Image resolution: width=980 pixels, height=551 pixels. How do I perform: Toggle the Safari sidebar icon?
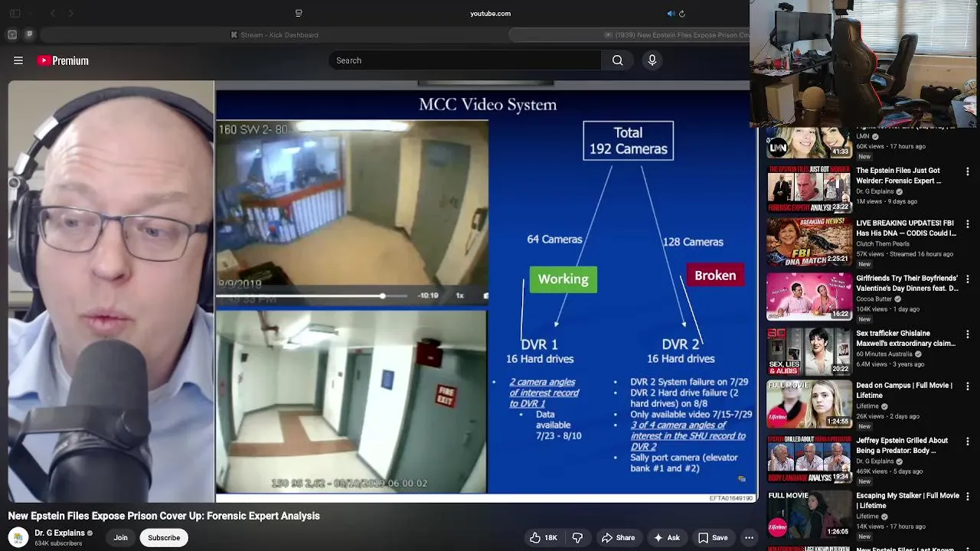tap(15, 14)
